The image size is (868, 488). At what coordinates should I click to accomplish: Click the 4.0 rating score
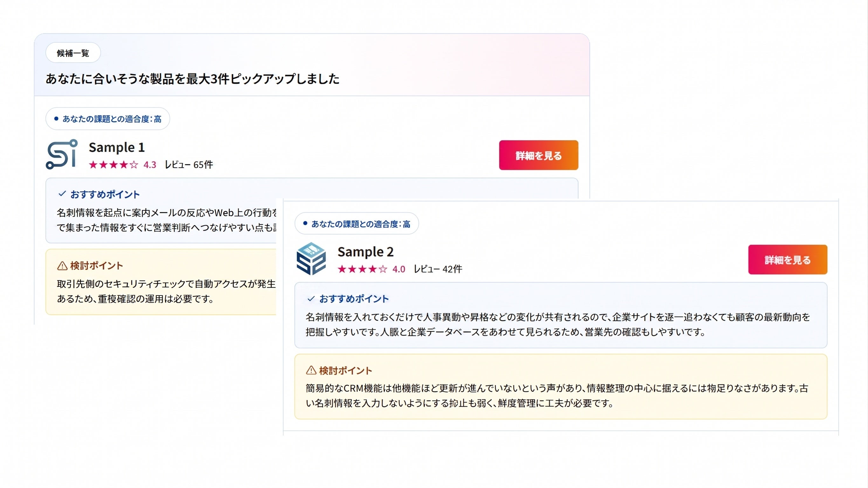399,269
